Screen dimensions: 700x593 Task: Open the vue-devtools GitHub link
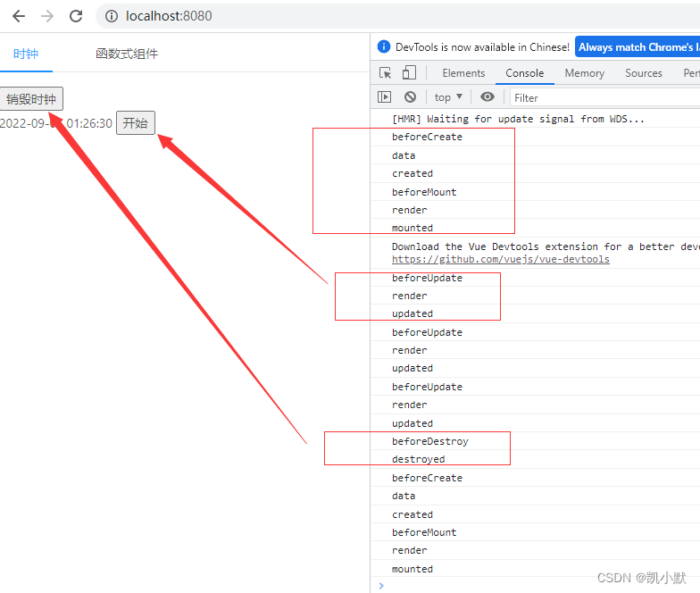pos(500,259)
